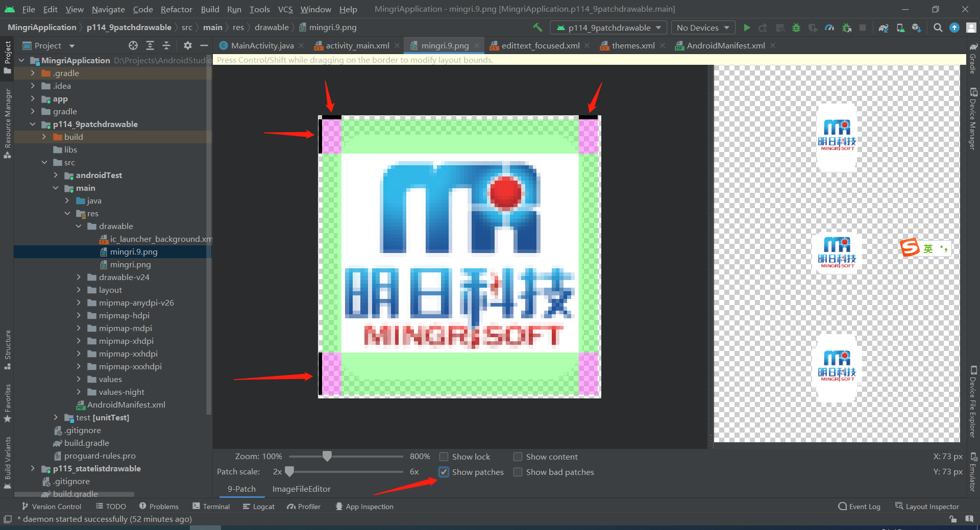Open the AVD device manager toolbar icon
980x530 pixels.
pos(900,28)
